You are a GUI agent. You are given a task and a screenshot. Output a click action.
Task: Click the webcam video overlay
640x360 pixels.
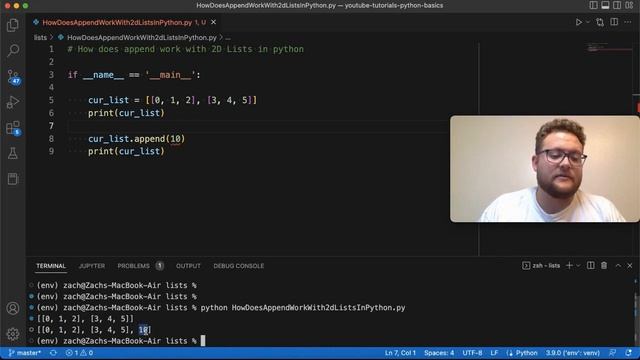pyautogui.click(x=544, y=169)
